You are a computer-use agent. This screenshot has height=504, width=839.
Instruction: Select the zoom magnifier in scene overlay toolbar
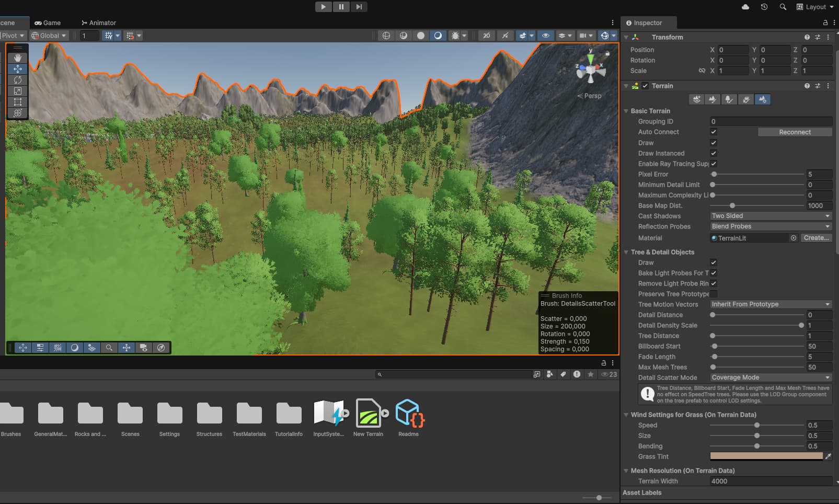(x=109, y=347)
